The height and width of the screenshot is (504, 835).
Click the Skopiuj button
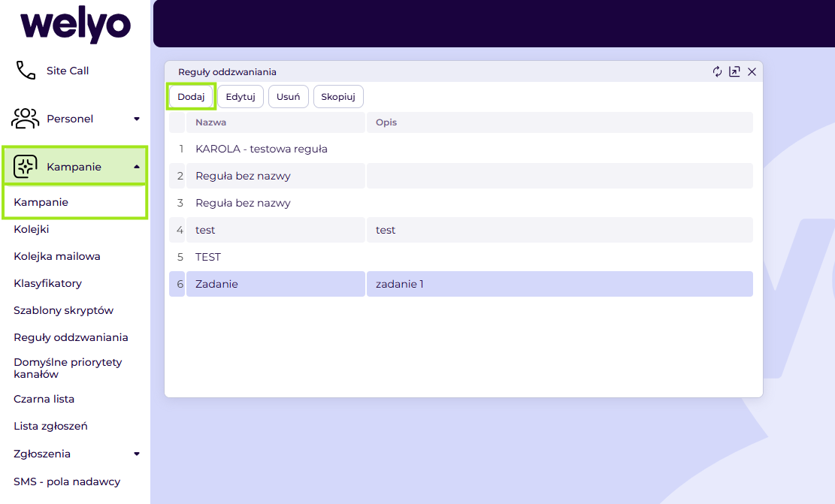tap(338, 97)
